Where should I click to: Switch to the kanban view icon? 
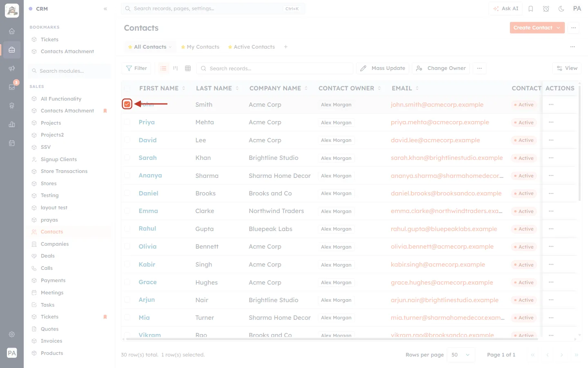(176, 68)
